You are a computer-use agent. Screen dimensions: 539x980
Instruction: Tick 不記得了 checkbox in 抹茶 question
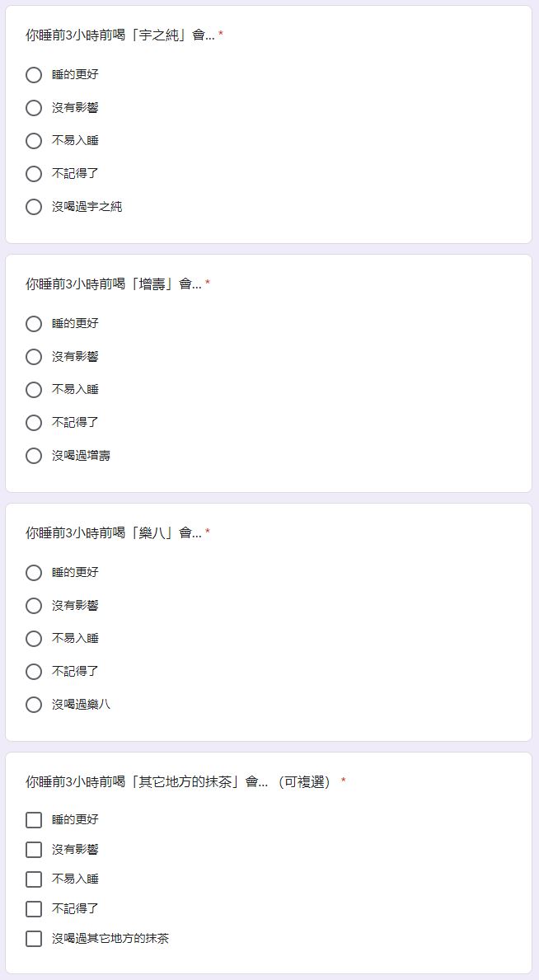click(x=34, y=909)
